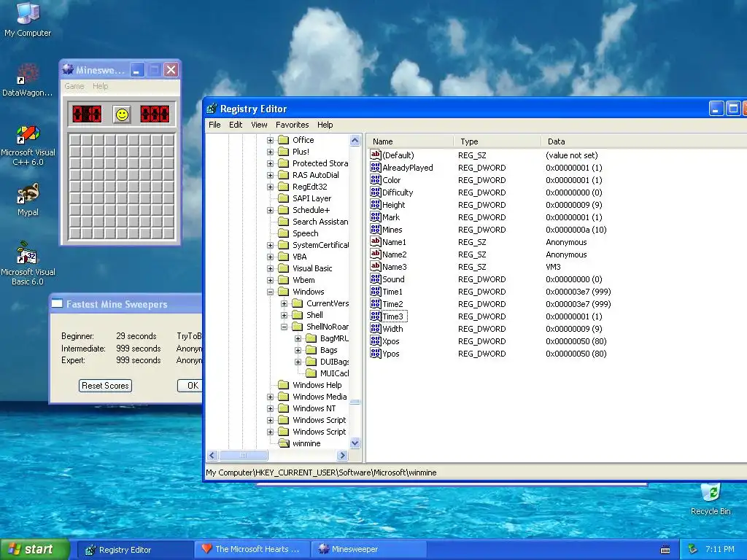Image resolution: width=747 pixels, height=560 pixels.
Task: Select Microsoft Visual Basic 6.0 desktop icon
Action: point(28,262)
